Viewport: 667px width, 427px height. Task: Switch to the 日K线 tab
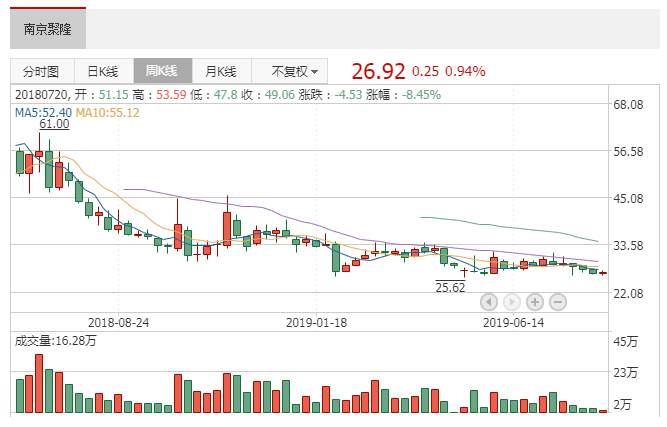click(103, 72)
